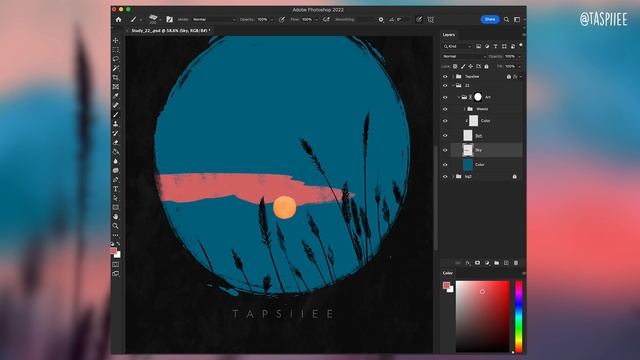The height and width of the screenshot is (360, 640).
Task: Open the brush preset picker
Action: (155, 19)
